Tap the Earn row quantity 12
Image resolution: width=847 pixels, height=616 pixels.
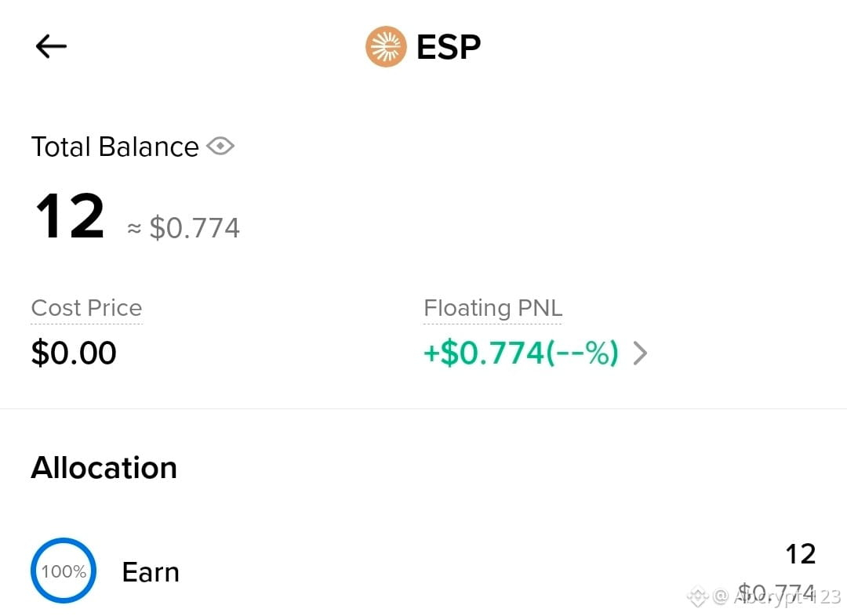pyautogui.click(x=801, y=554)
